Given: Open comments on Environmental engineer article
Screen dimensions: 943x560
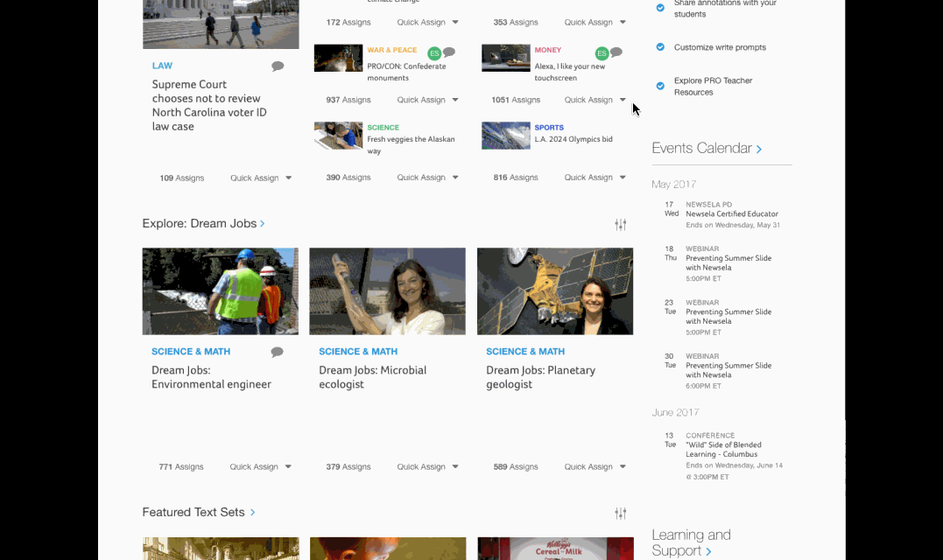Looking at the screenshot, I should [277, 352].
